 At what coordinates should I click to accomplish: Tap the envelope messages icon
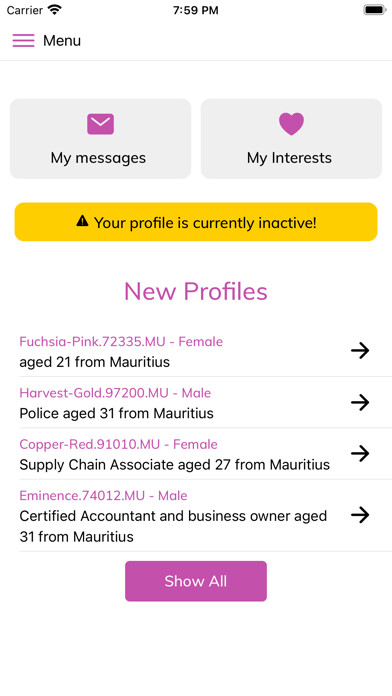[x=100, y=124]
